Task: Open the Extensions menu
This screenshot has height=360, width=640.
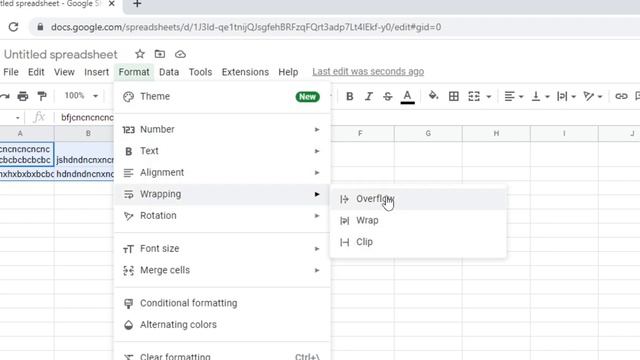Action: (245, 72)
